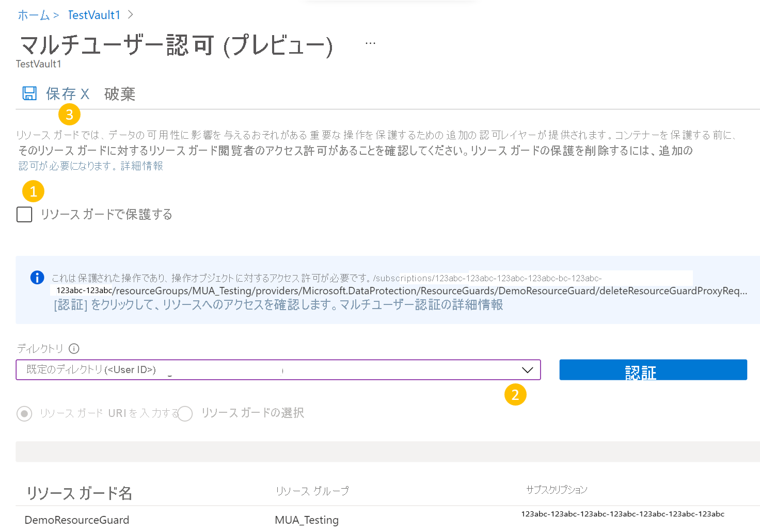
Task: Click the breadcrumb chevron after ホーム
Action: click(x=56, y=15)
